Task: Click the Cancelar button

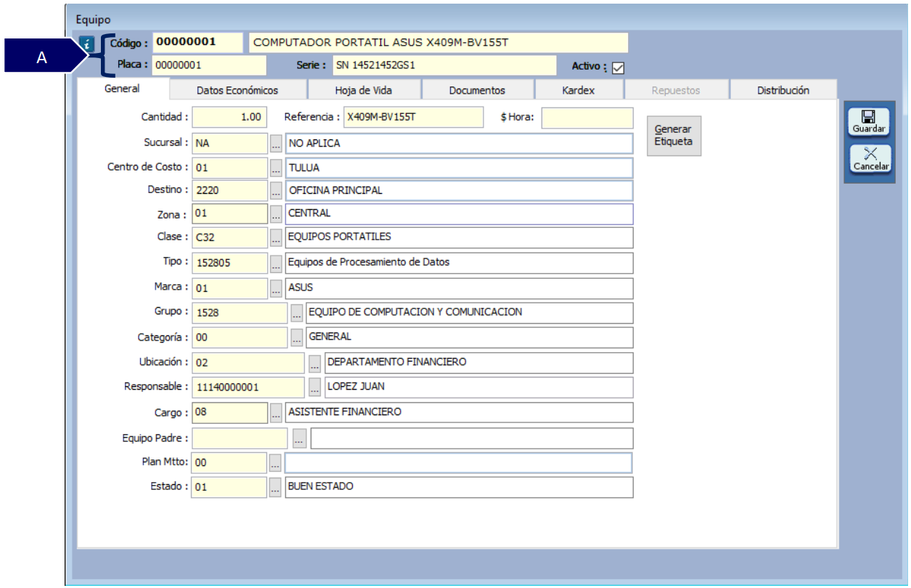Action: (871, 159)
